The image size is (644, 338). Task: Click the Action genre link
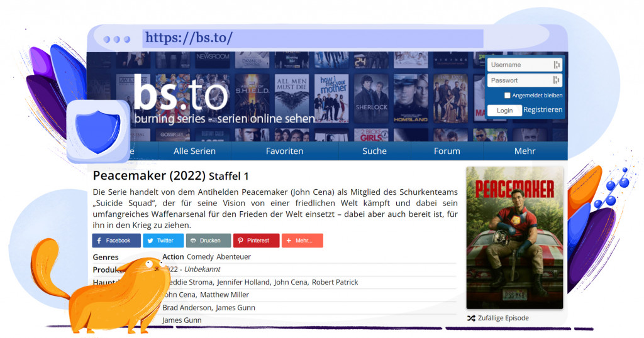click(x=173, y=257)
